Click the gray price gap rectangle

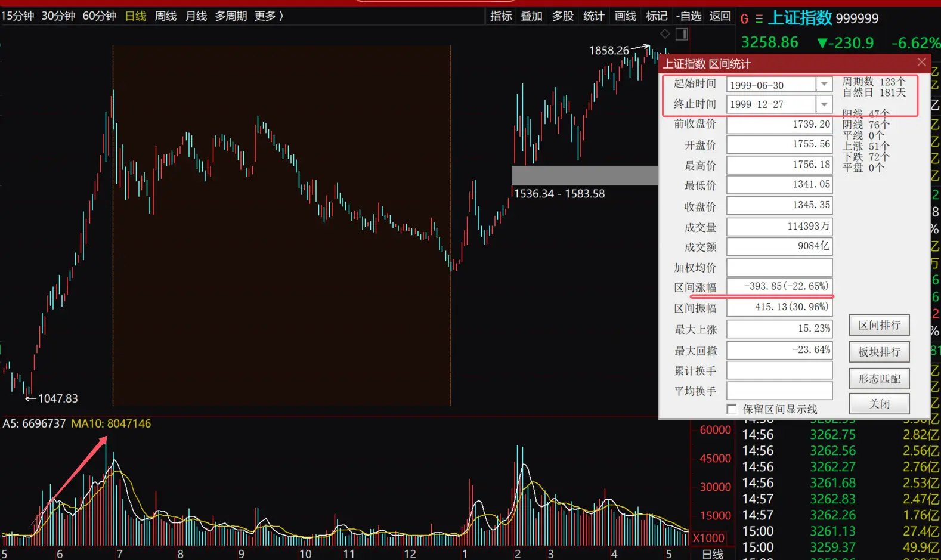point(585,175)
